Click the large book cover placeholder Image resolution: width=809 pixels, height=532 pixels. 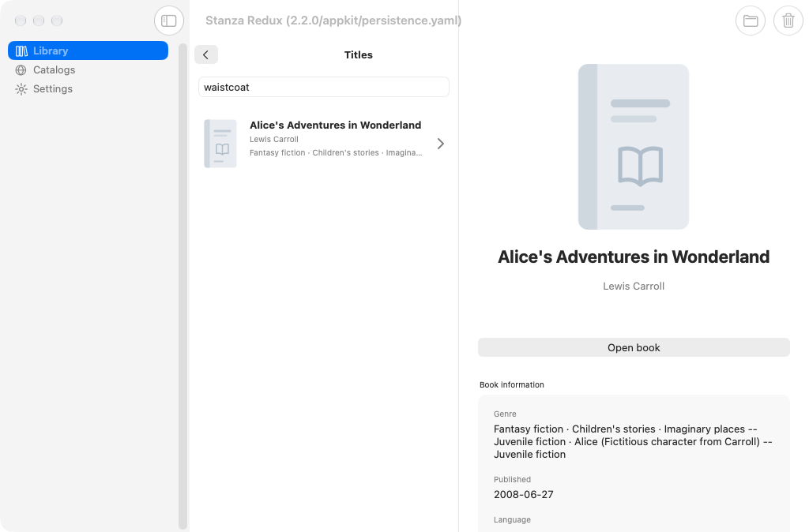pos(634,147)
